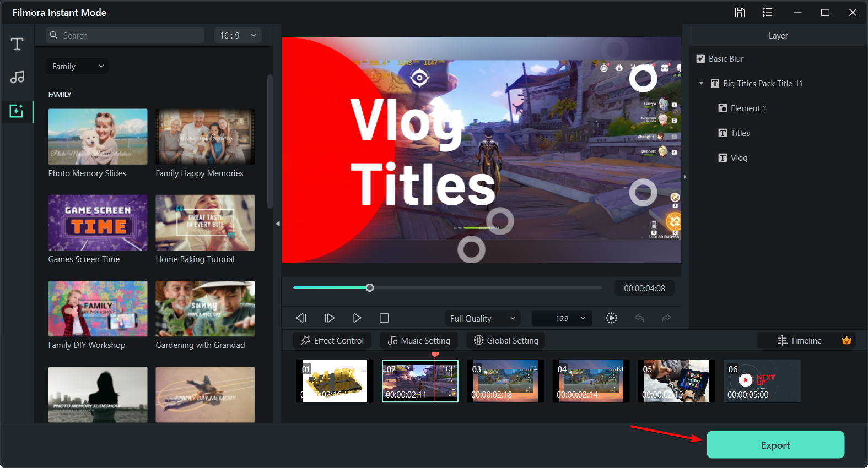Select clip 01 in the storyboard
The image size is (868, 468).
pos(335,381)
